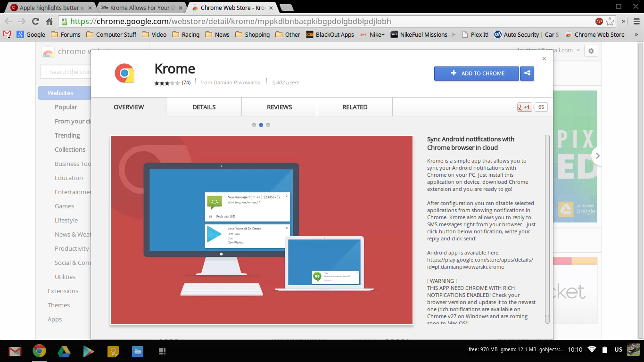Viewport: 644px width, 362px height.
Task: Open the OVERVIEW tab
Action: tap(129, 107)
